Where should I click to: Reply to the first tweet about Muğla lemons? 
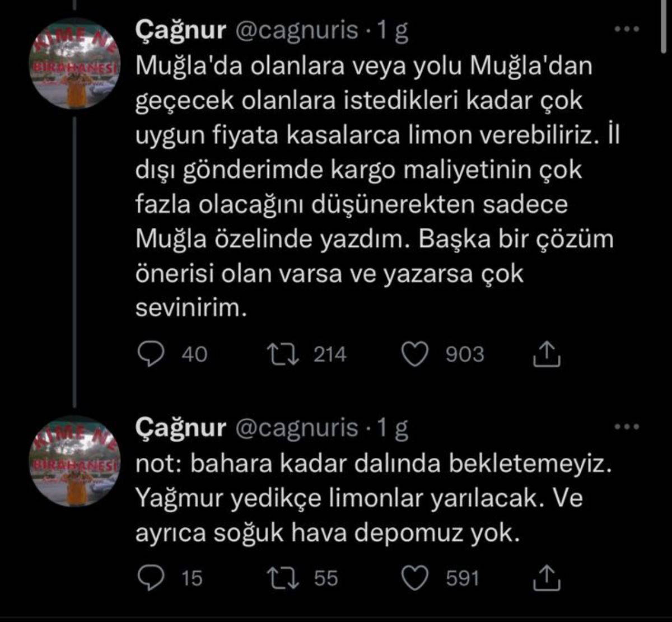[x=150, y=354]
